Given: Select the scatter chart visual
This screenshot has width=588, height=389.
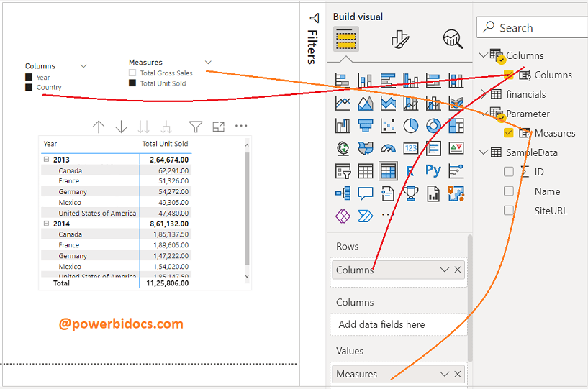Looking at the screenshot, I should coord(388,126).
